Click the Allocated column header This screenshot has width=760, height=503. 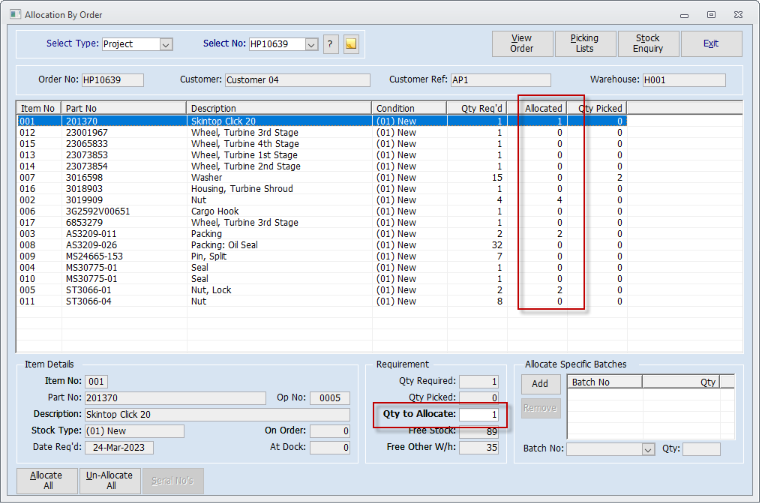pos(537,108)
